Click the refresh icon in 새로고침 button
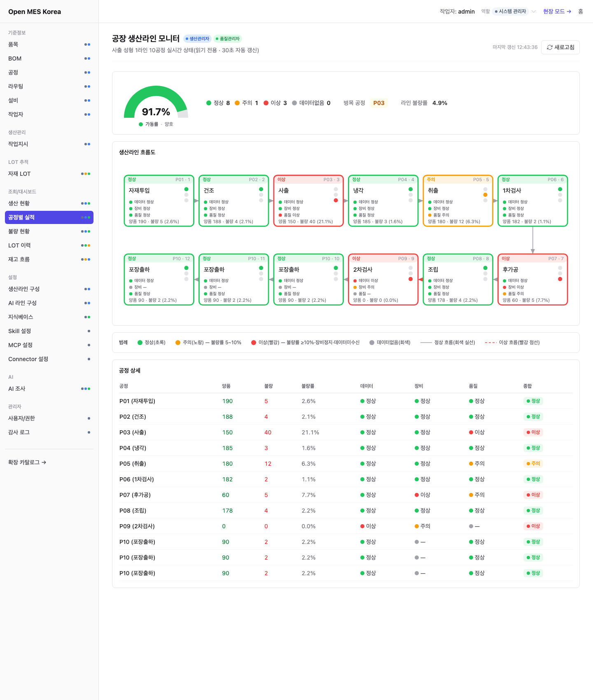 point(549,47)
